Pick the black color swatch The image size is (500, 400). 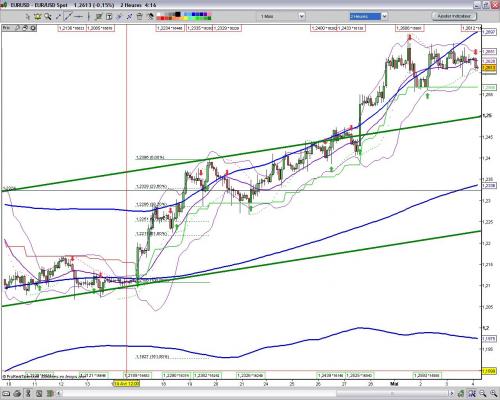(178, 14)
